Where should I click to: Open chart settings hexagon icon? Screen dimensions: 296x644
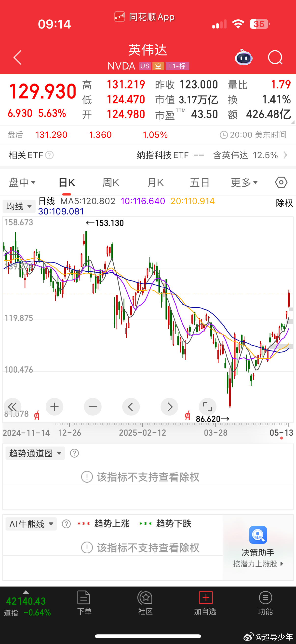click(281, 182)
